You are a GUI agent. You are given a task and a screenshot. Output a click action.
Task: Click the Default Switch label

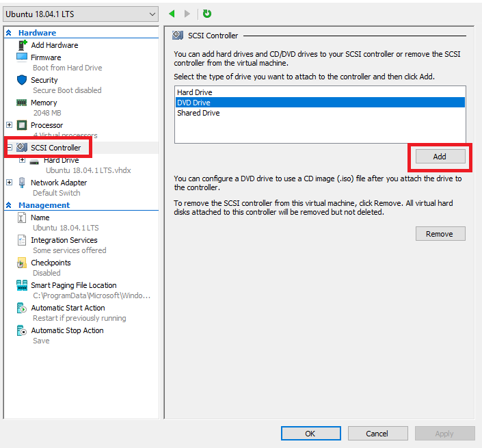(x=57, y=193)
